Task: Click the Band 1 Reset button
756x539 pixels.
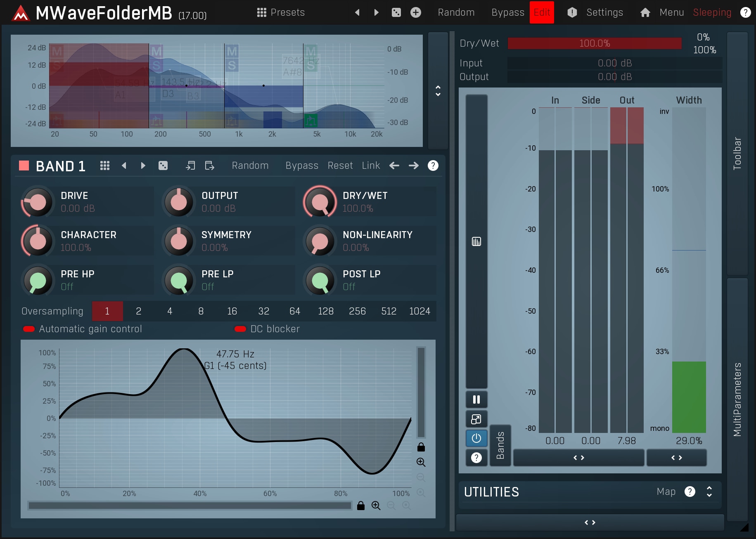Action: click(x=340, y=165)
